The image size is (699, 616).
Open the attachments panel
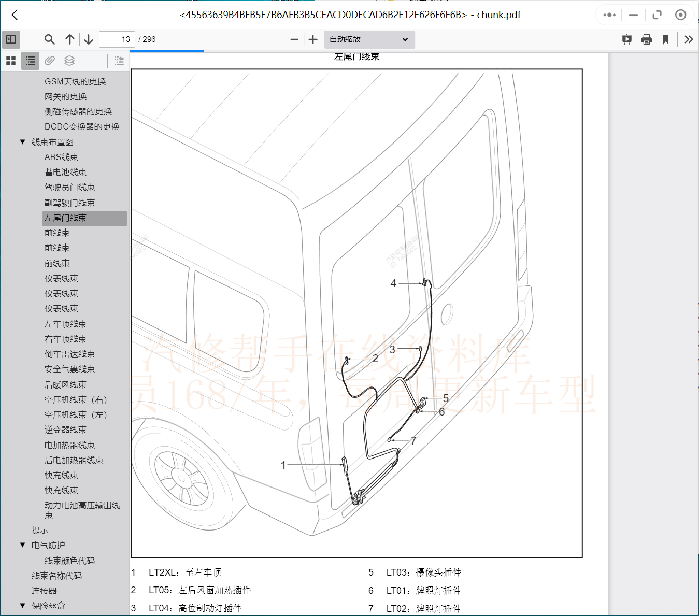pos(49,61)
